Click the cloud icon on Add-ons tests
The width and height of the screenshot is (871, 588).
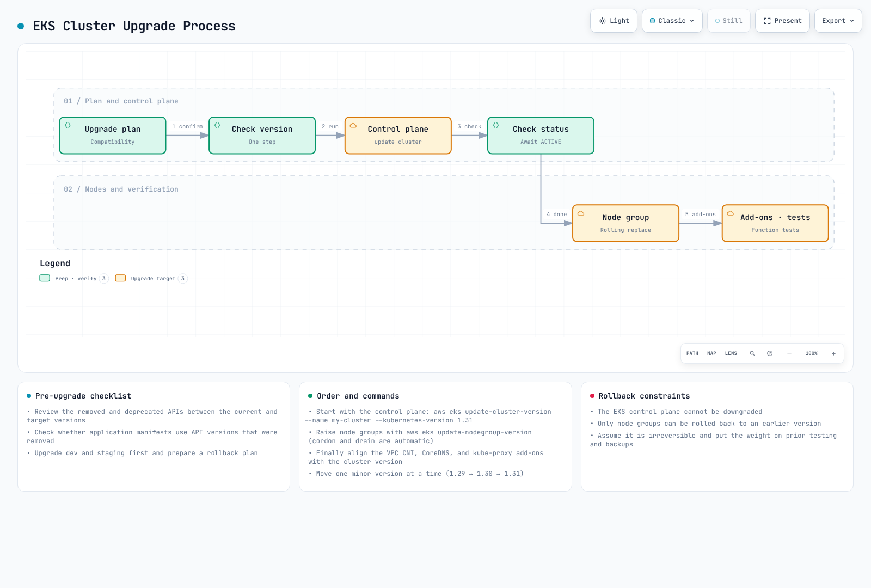[x=731, y=213]
